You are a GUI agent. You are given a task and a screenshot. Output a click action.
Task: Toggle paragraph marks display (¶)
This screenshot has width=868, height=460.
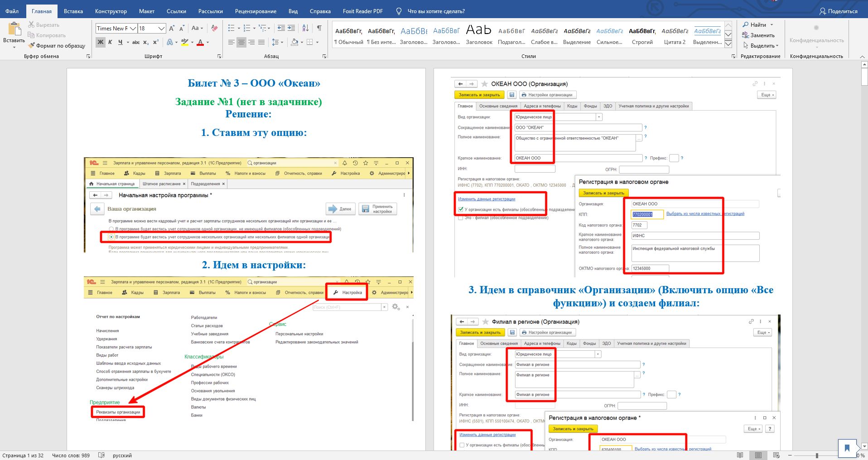coord(319,28)
